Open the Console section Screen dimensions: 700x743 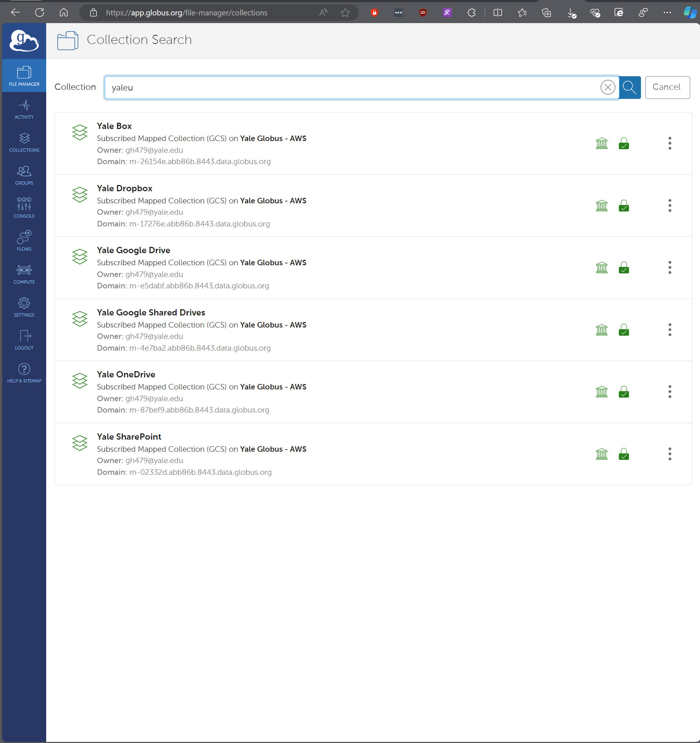tap(24, 208)
